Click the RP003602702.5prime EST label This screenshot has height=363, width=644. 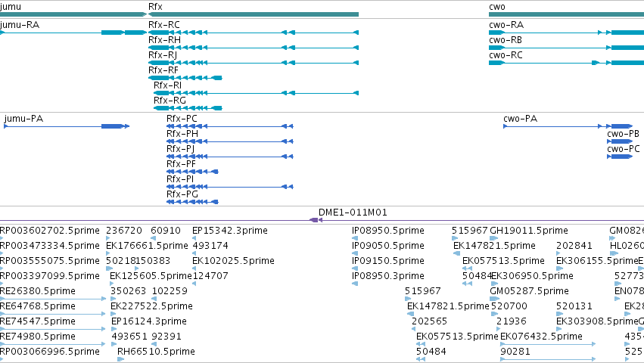(50, 231)
